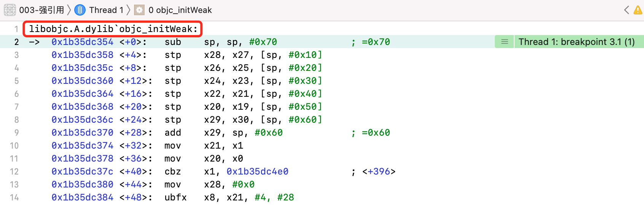The image size is (644, 205).
Task: Click the yellow warning triangle icon
Action: [639, 10]
